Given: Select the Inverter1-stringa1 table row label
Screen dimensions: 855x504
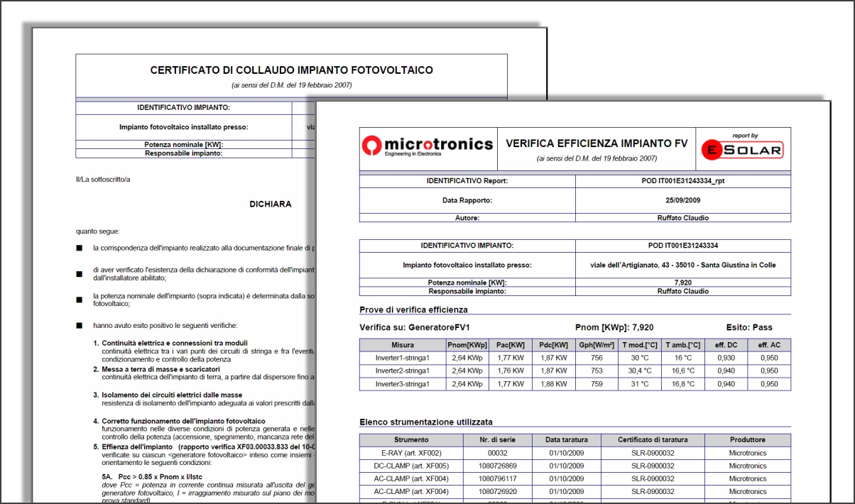Looking at the screenshot, I should click(x=403, y=358).
